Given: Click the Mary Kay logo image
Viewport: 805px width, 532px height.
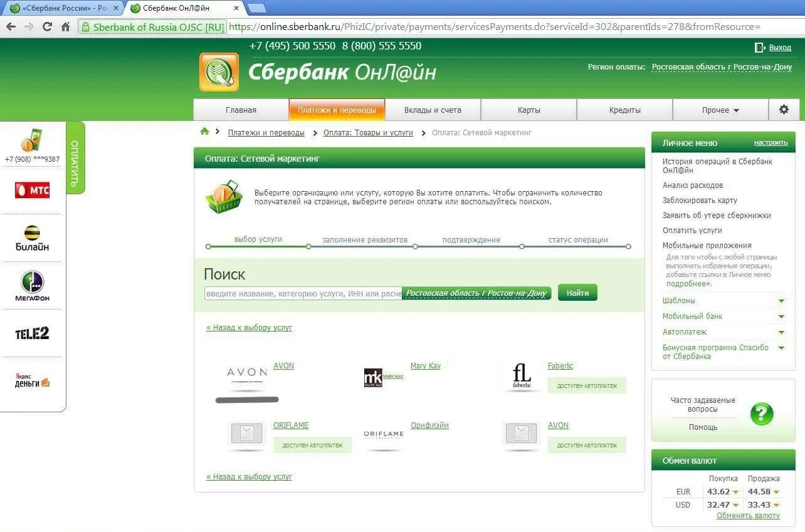Looking at the screenshot, I should [384, 377].
